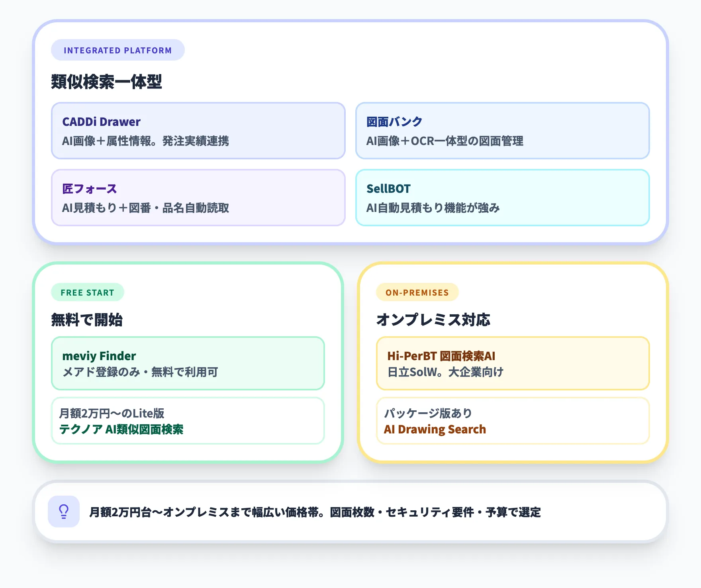Open the meviy Finder card
The height and width of the screenshot is (588, 701).
tap(188, 363)
